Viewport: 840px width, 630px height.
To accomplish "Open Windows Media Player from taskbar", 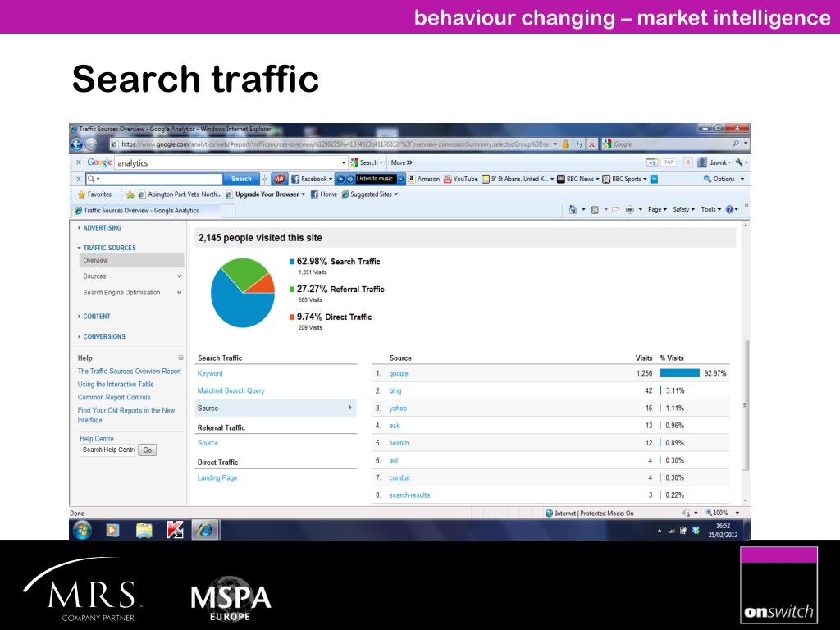I will [112, 531].
